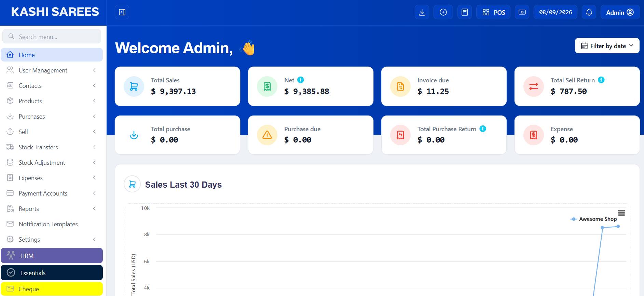Expand the Contacts menu chevron
Image resolution: width=644 pixels, height=296 pixels.
click(x=94, y=85)
